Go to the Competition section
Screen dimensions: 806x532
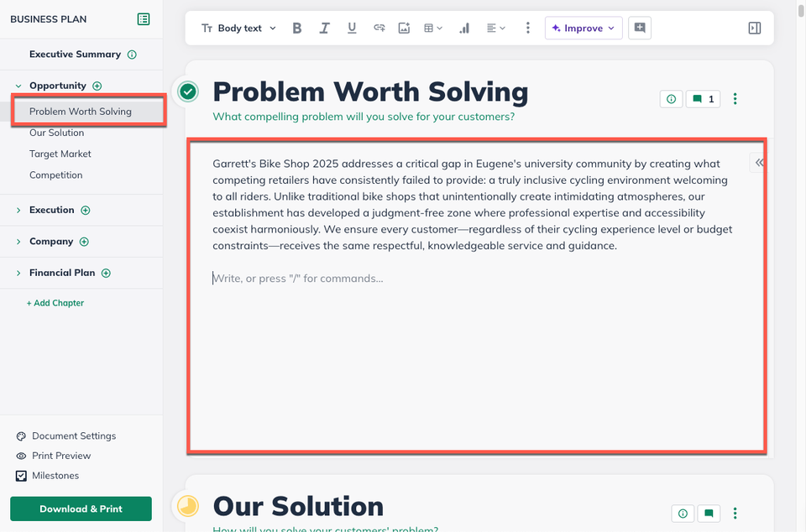(x=56, y=175)
